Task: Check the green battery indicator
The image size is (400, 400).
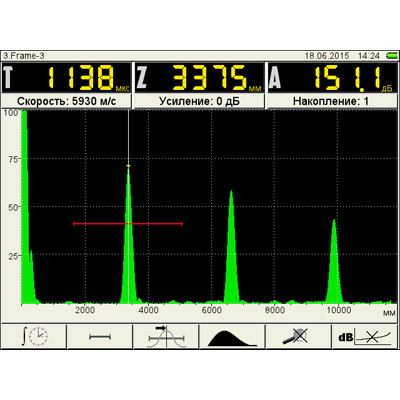Action: click(x=392, y=55)
